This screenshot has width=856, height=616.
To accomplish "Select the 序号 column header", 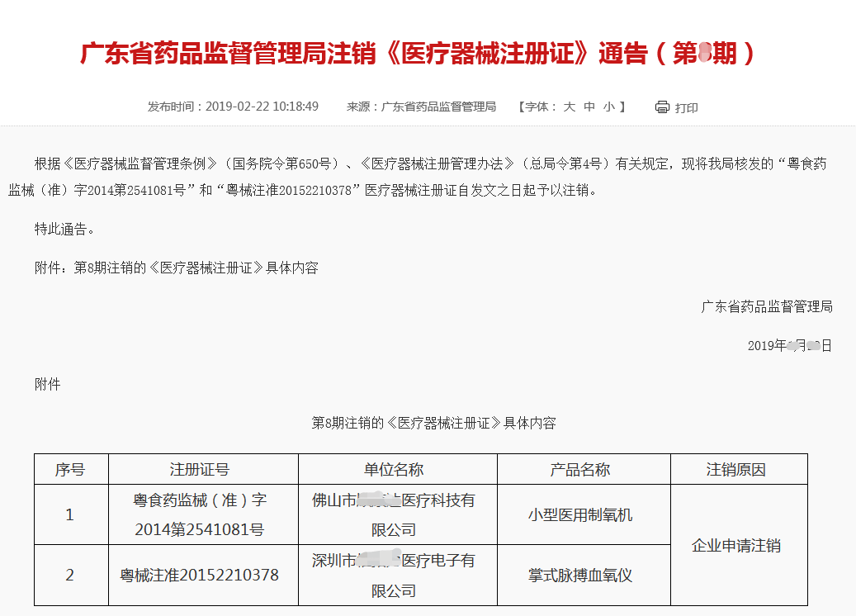I will 70,469.
